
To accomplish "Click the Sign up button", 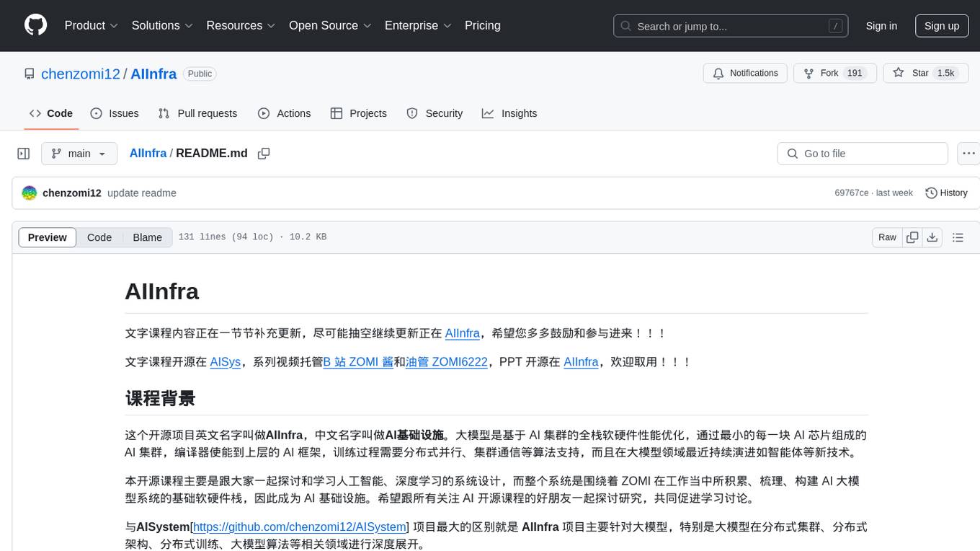I will click(942, 26).
